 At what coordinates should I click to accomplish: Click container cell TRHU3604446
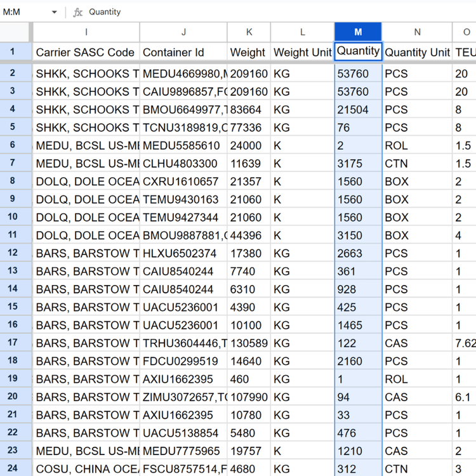(x=183, y=343)
